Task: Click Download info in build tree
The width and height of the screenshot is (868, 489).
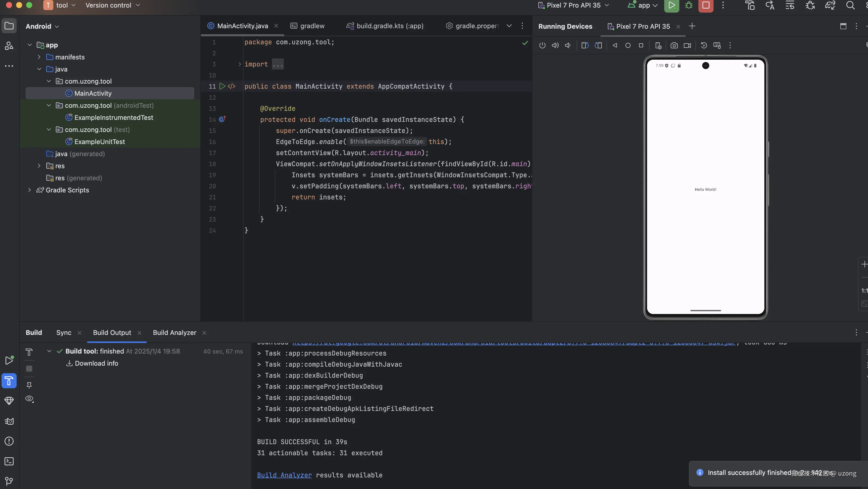Action: [96, 363]
